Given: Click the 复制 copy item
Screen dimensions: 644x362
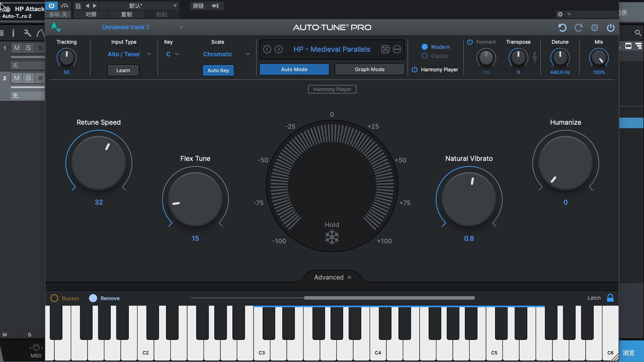Looking at the screenshot, I should (126, 14).
